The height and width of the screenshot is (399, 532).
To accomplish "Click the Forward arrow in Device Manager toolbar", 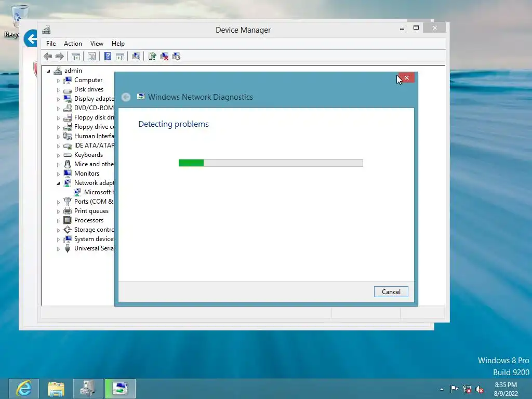I will pyautogui.click(x=60, y=56).
